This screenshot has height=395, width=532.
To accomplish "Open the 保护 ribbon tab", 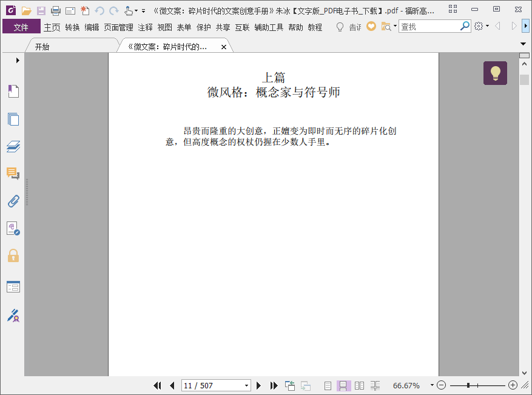I will (x=204, y=27).
